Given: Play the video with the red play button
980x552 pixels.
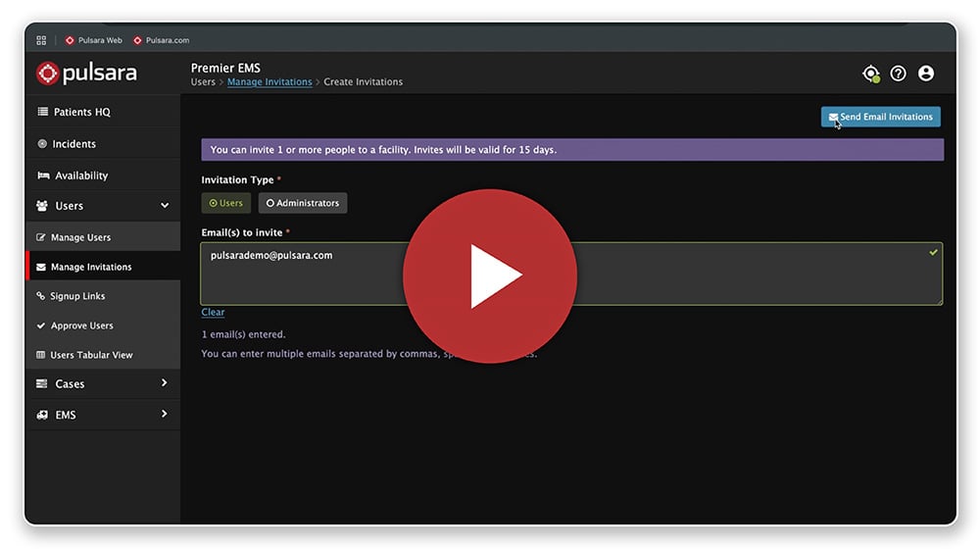Looking at the screenshot, I should [490, 276].
